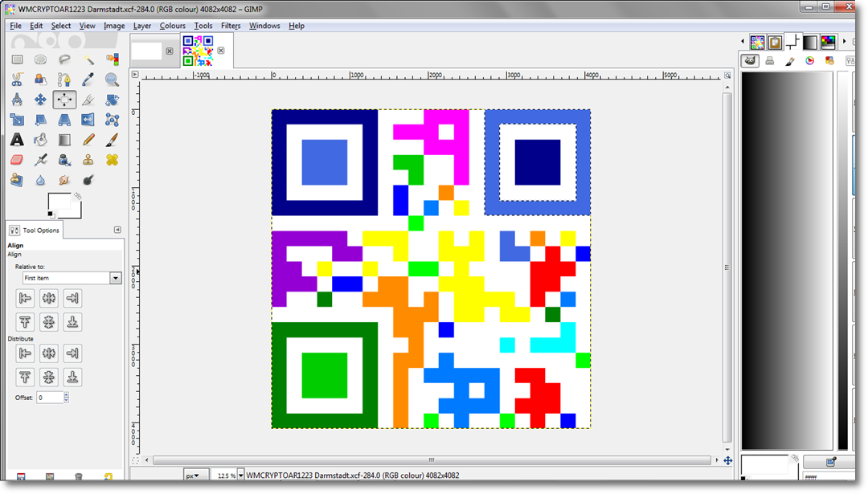Align right edge of target
Viewport: 868px width, 494px height.
pos(72,298)
